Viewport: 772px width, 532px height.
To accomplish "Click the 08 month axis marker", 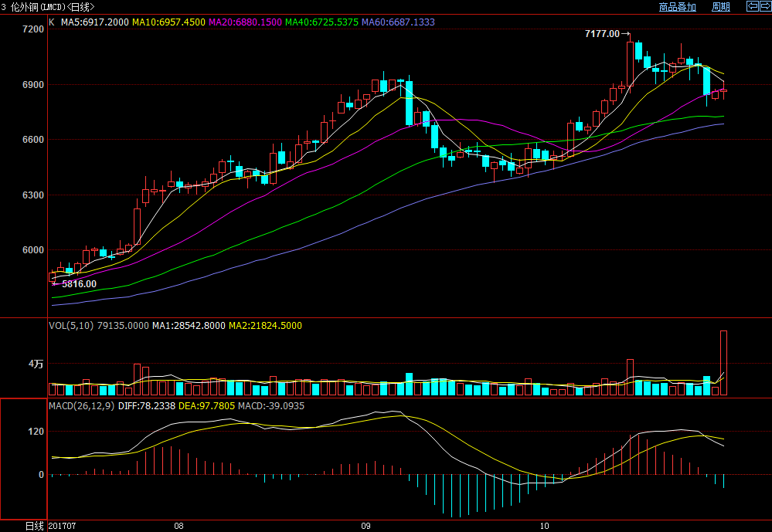I will coord(179,526).
